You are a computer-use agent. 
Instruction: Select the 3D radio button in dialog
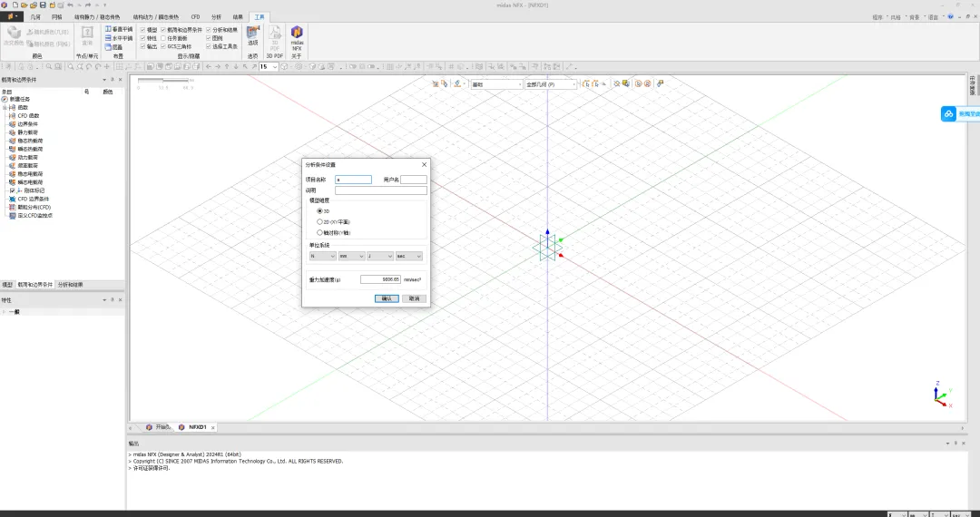[320, 211]
